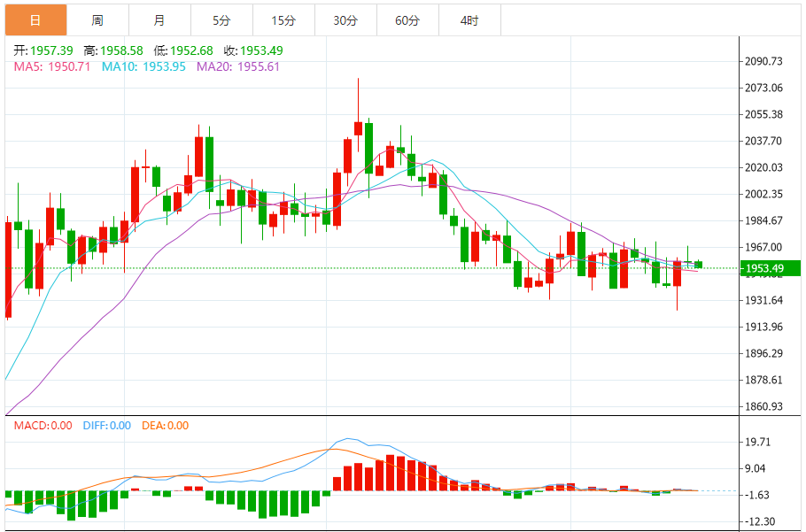This screenshot has height=532, width=806.
Task: Click the 1896.29 price axis label
Action: coord(763,353)
